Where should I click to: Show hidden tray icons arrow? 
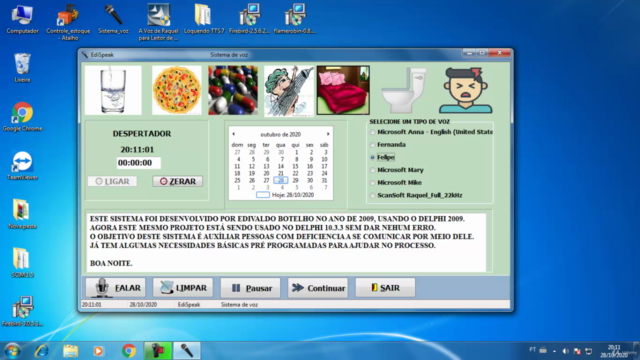554,351
